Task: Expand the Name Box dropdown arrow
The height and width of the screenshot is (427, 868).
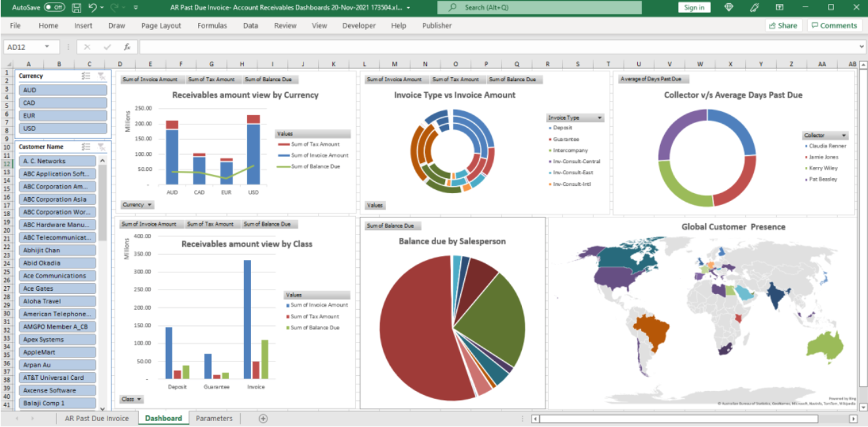Action: (x=47, y=47)
